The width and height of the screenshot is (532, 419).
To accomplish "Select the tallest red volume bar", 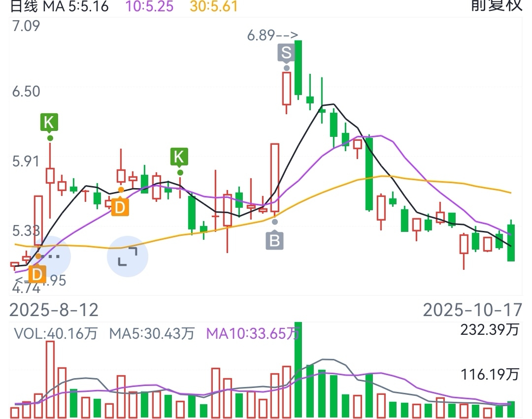I will [50, 379].
